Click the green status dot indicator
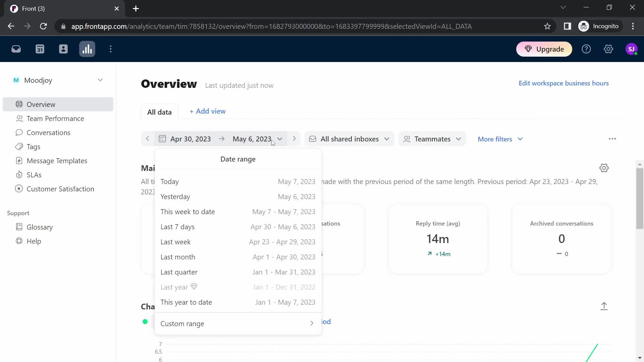 coord(145,321)
